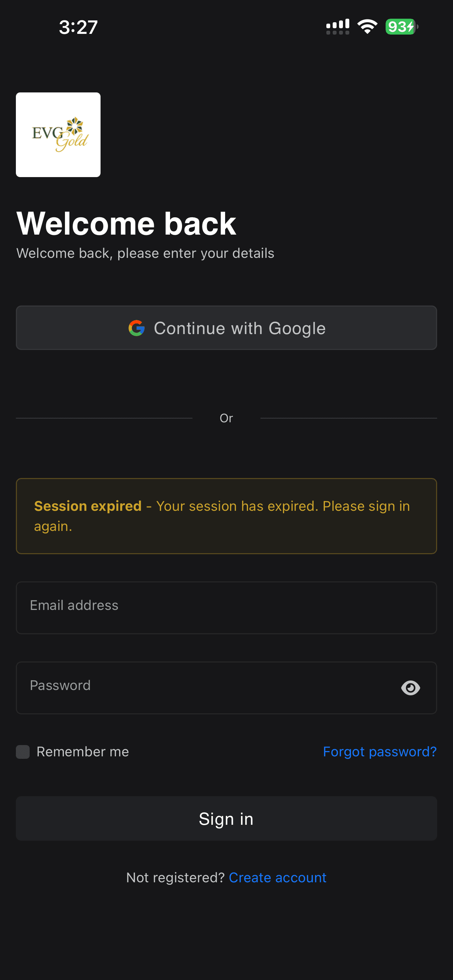This screenshot has height=980, width=453.
Task: Click the Session expired warning banner
Action: click(226, 515)
